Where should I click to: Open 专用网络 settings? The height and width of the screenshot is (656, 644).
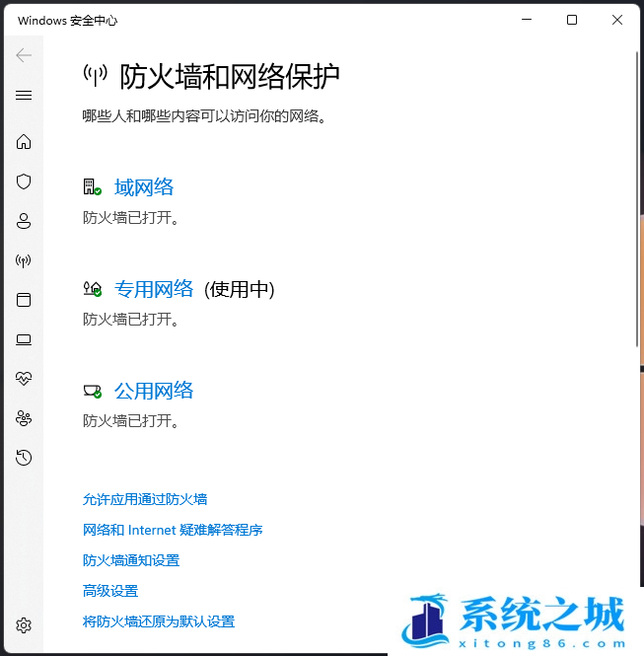pyautogui.click(x=154, y=289)
